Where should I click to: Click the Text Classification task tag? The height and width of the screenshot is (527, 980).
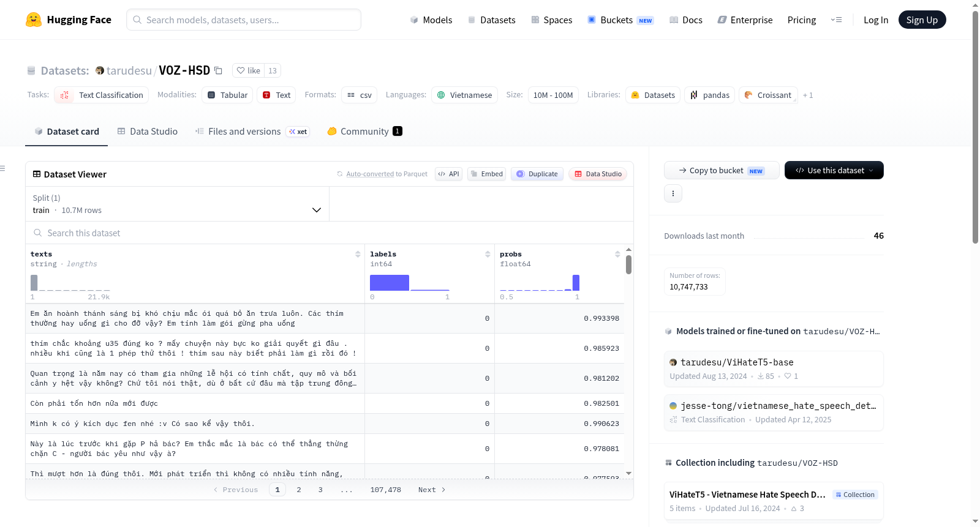[102, 95]
